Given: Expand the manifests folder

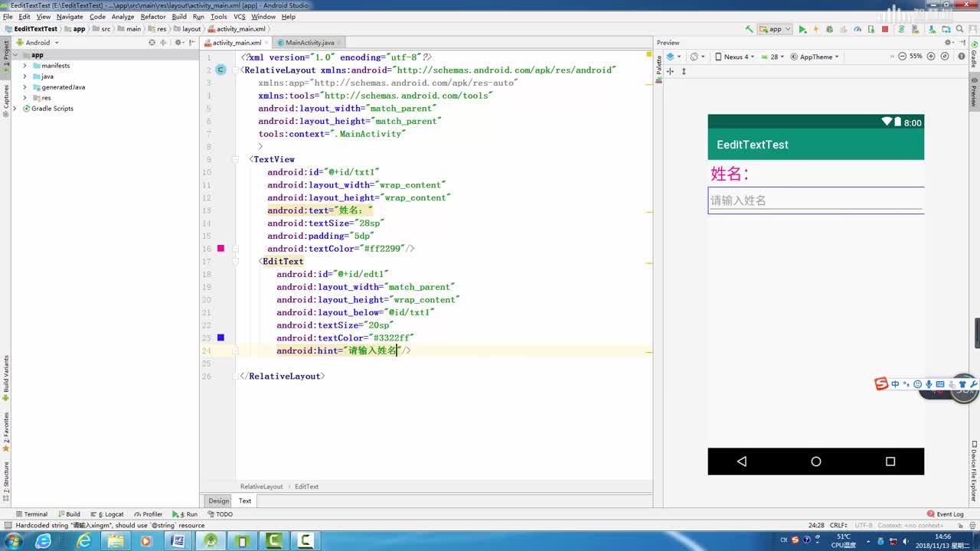Looking at the screenshot, I should click(x=24, y=66).
